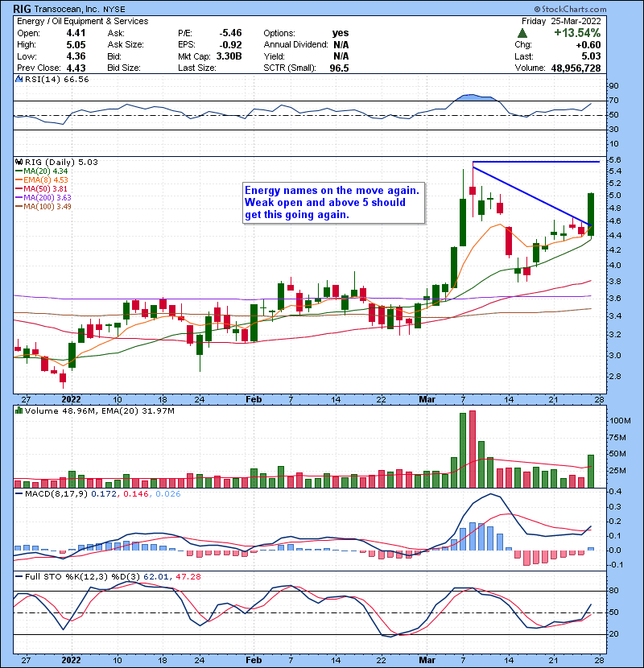The height and width of the screenshot is (668, 644).
Task: Click the Low value 4.36
Action: [76, 56]
